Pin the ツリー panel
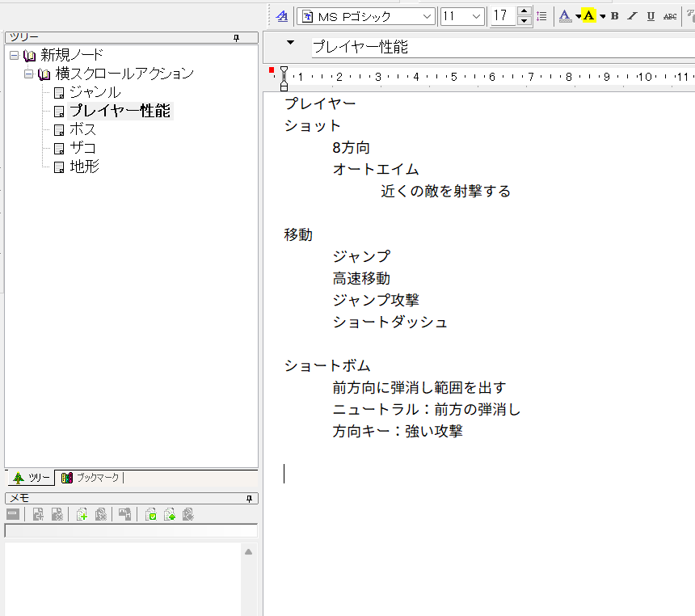The height and width of the screenshot is (616, 695). point(237,37)
